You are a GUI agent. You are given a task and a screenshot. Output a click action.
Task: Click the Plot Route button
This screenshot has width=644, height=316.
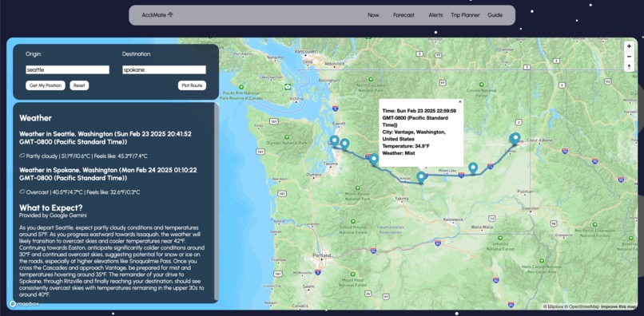tap(192, 85)
